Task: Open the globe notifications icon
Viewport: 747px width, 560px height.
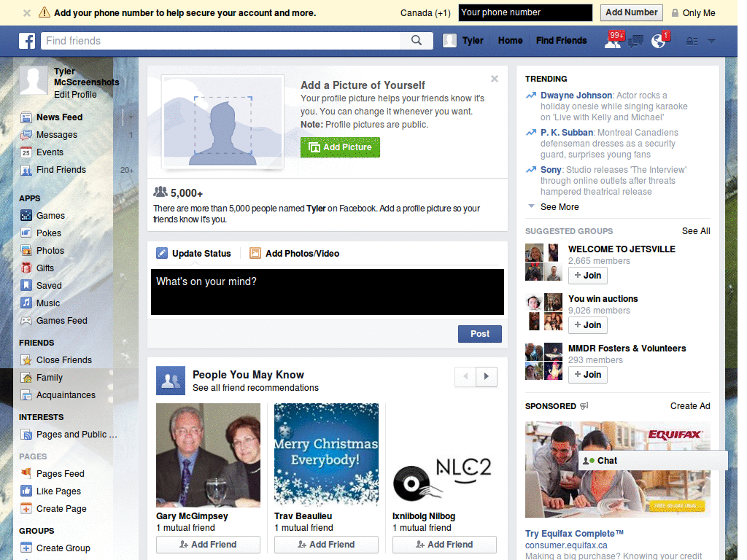Action: click(659, 41)
